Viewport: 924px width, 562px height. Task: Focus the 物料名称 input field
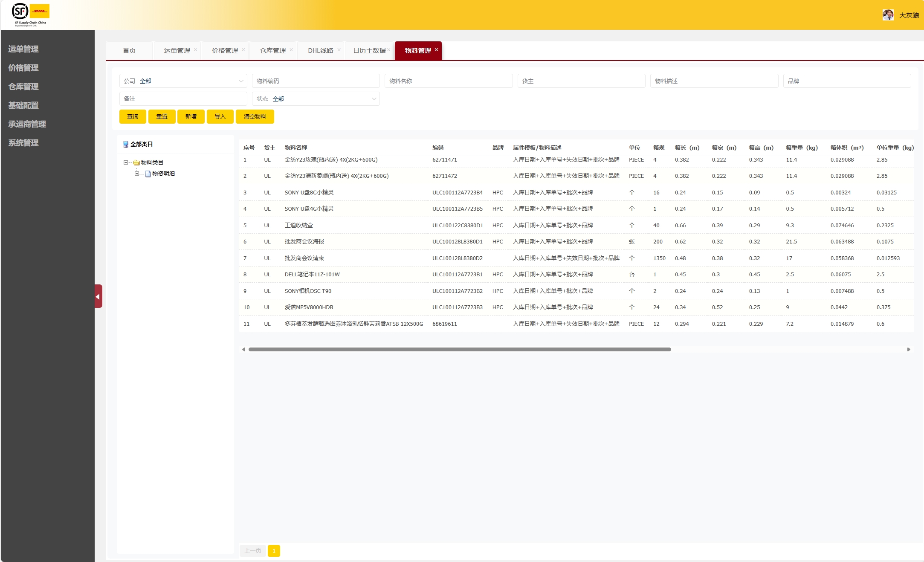449,81
